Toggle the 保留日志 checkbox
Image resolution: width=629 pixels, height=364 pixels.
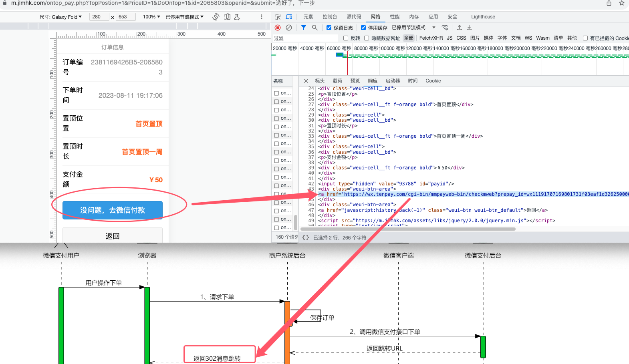[329, 28]
